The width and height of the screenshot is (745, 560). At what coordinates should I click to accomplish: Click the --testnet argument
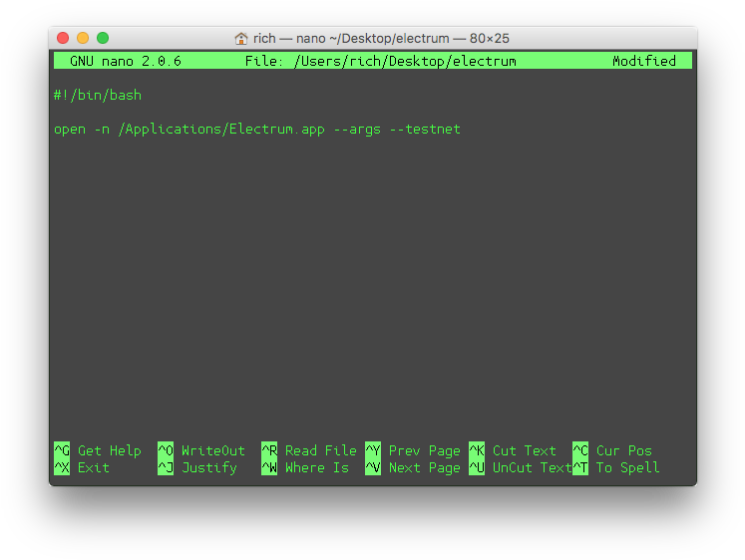(425, 130)
